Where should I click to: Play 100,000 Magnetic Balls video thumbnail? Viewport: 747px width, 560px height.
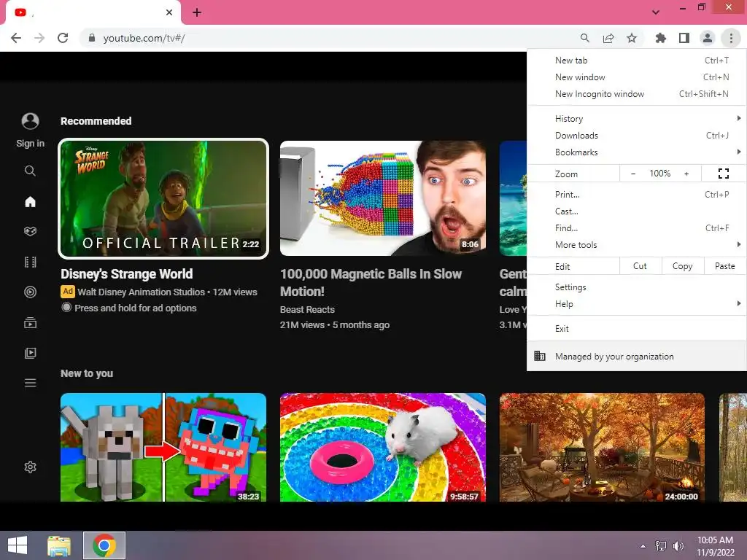[383, 198]
